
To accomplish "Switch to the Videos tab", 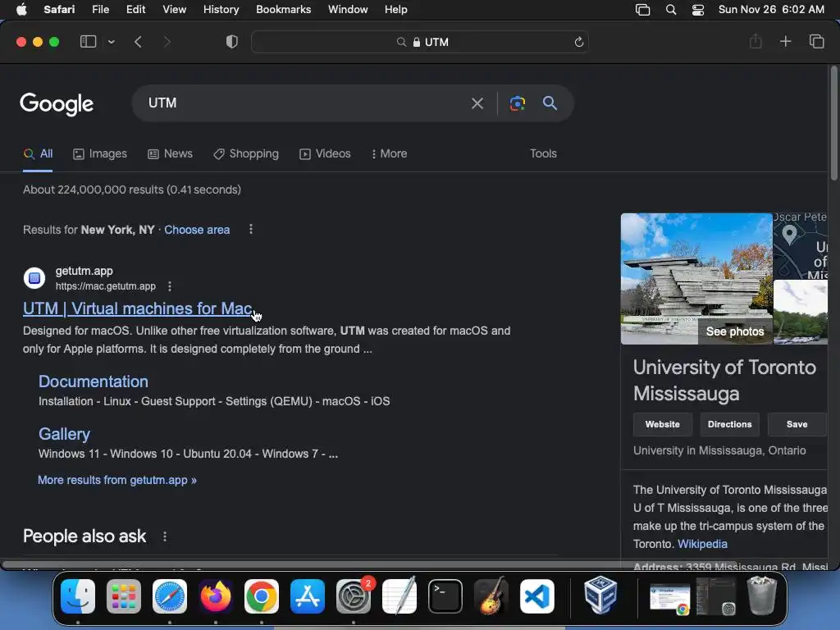I will coord(325,153).
